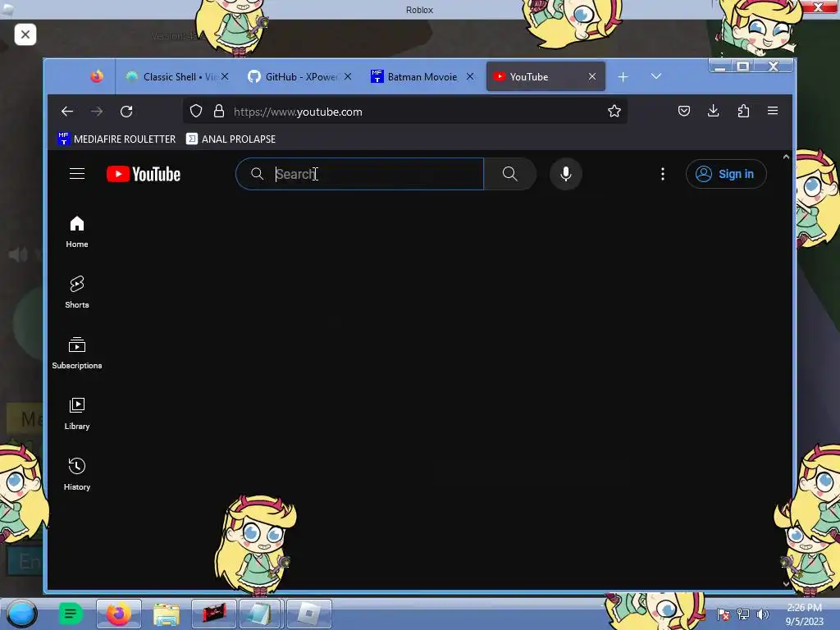Open tracking protection shield icon
The height and width of the screenshot is (630, 840).
pos(196,111)
